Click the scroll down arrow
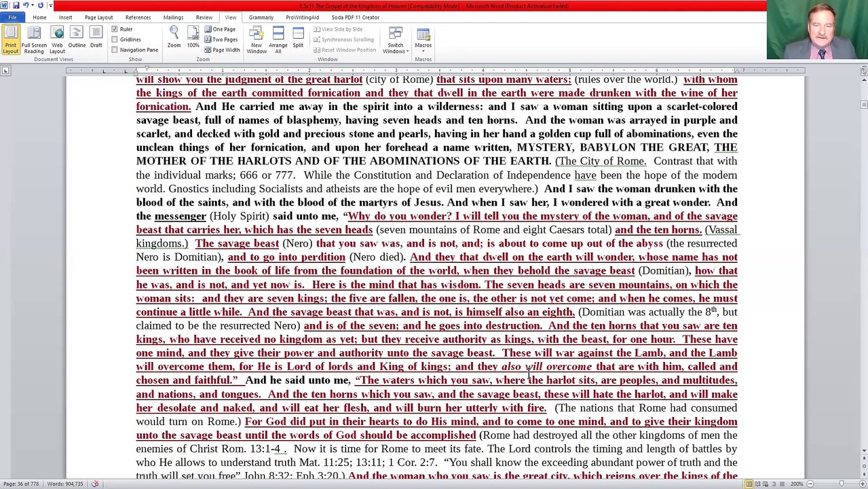The image size is (868, 489). [x=863, y=451]
